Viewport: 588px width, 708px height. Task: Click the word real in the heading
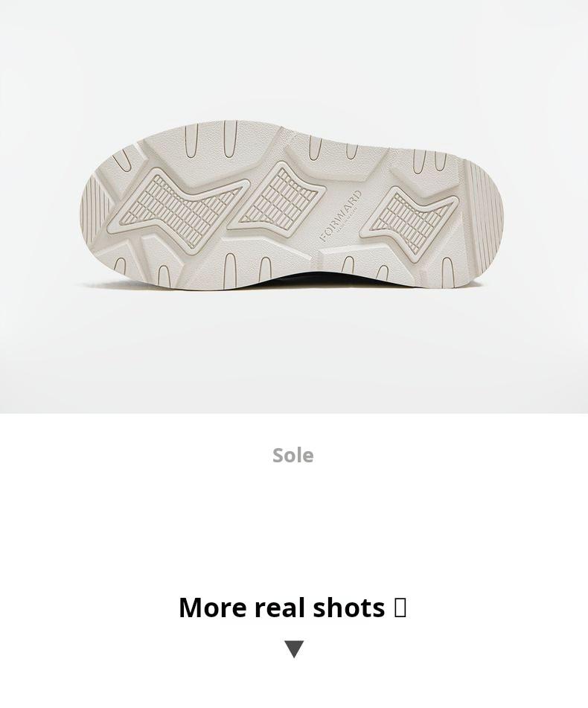click(x=280, y=607)
